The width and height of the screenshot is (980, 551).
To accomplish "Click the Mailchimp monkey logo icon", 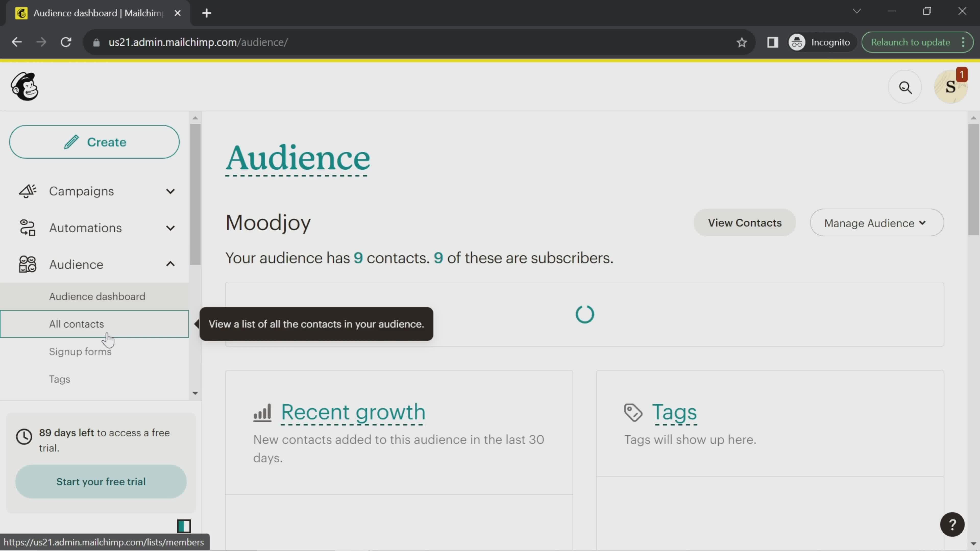I will 24,86.
